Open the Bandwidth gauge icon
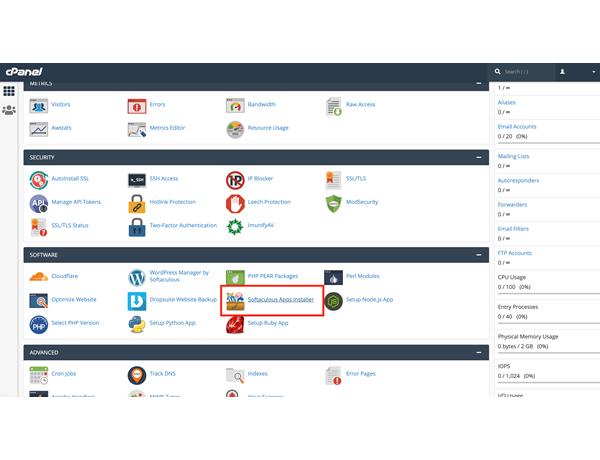600x460 pixels. click(x=235, y=106)
